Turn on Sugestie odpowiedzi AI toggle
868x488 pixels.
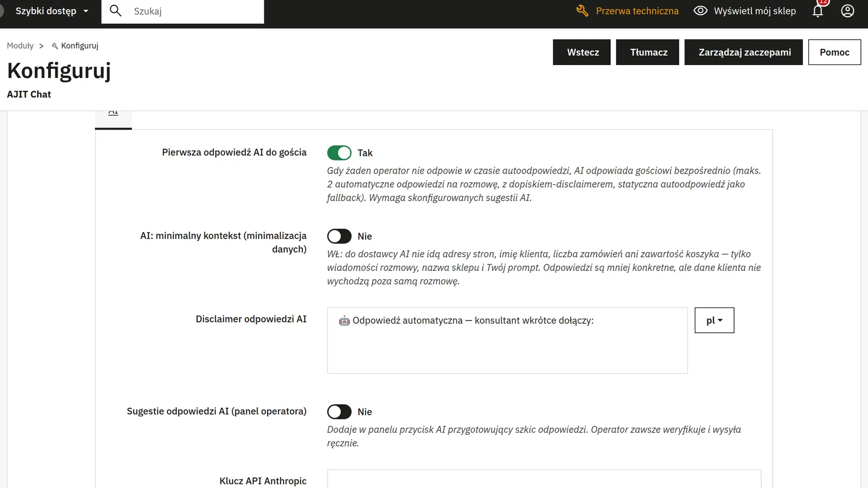(x=339, y=412)
